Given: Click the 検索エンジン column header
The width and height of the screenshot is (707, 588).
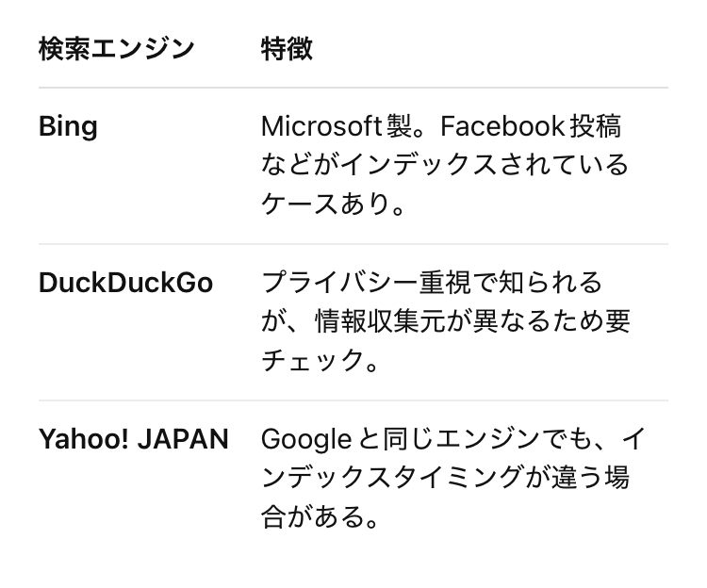Looking at the screenshot, I should [x=116, y=49].
